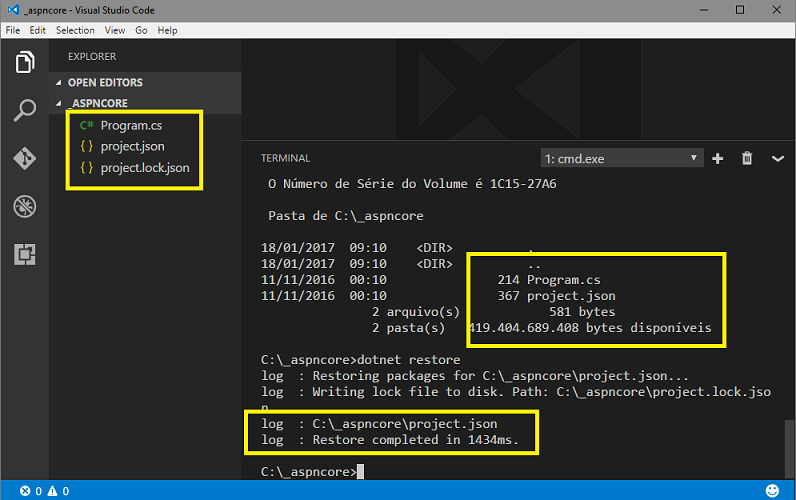
Task: Open the Debug view in activity bar
Action: pyautogui.click(x=24, y=207)
